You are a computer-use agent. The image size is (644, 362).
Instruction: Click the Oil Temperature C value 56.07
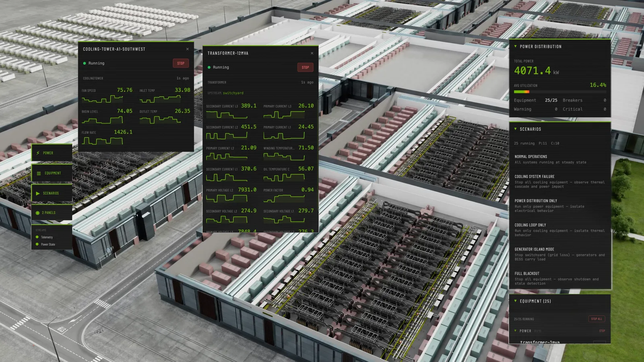tap(306, 169)
